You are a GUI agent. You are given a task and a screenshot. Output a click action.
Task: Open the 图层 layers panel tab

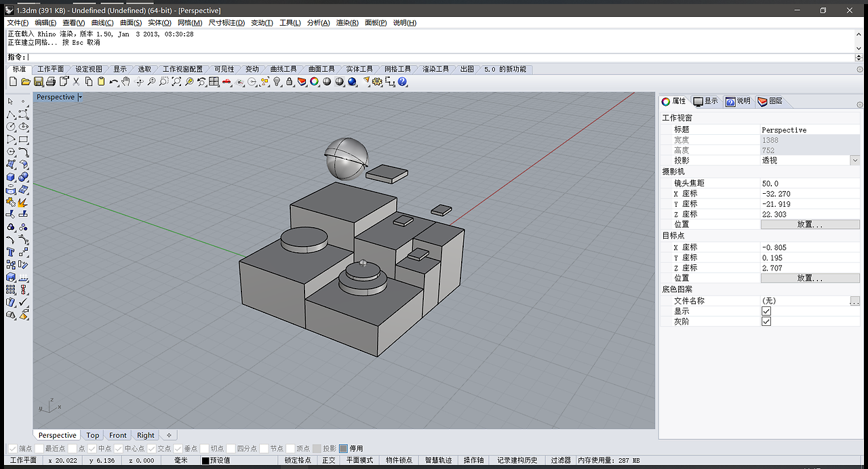[x=770, y=101]
